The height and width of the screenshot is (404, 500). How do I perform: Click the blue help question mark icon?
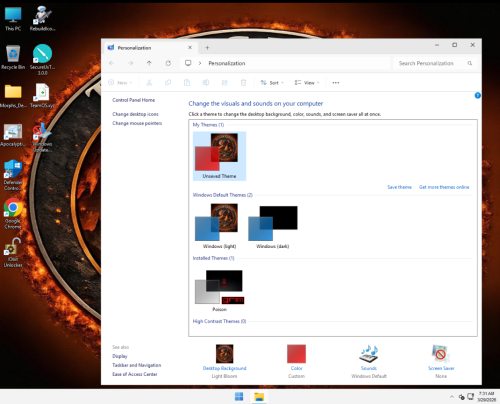point(477,96)
